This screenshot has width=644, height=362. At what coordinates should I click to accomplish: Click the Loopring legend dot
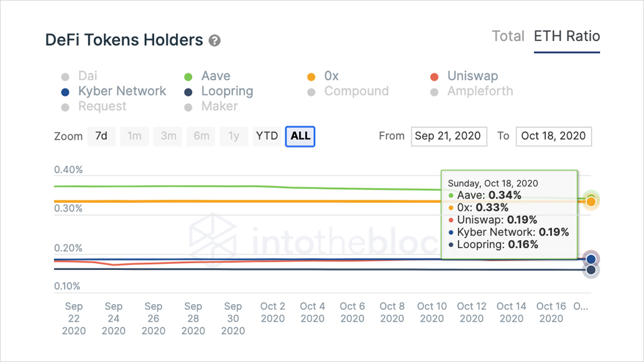188,92
